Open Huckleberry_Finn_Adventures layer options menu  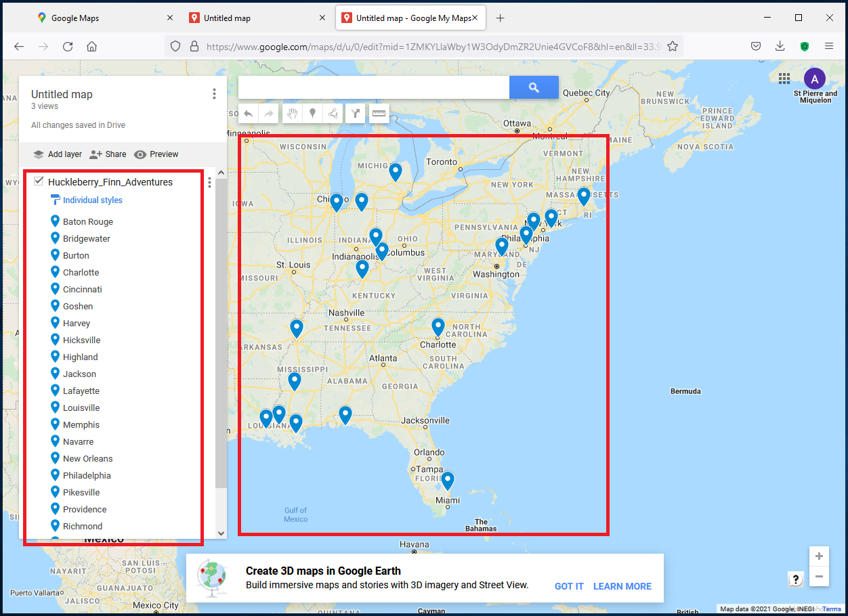[210, 183]
